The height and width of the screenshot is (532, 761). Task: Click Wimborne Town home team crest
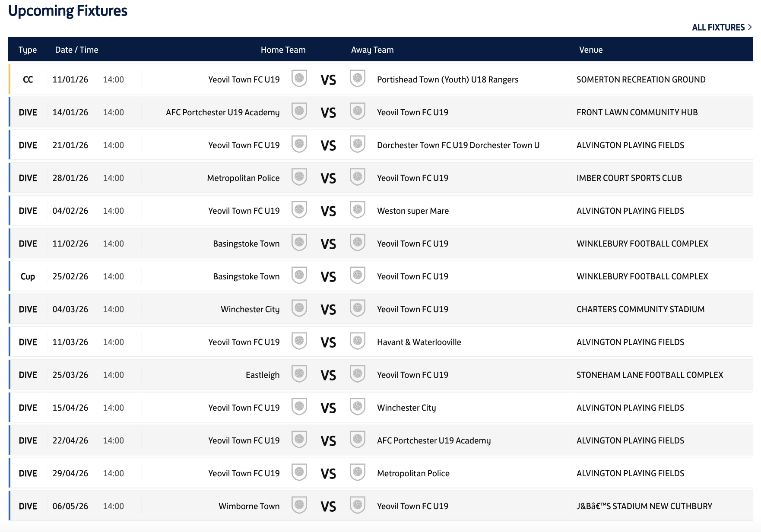(299, 505)
